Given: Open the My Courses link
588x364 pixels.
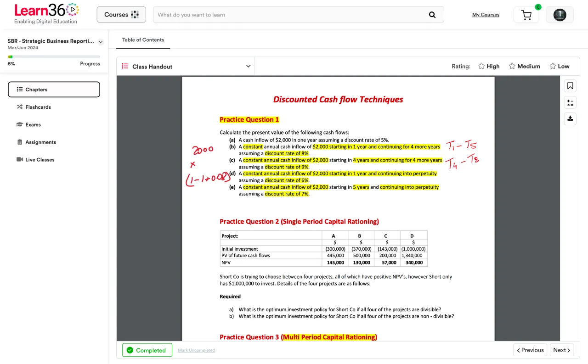Looking at the screenshot, I should (486, 15).
